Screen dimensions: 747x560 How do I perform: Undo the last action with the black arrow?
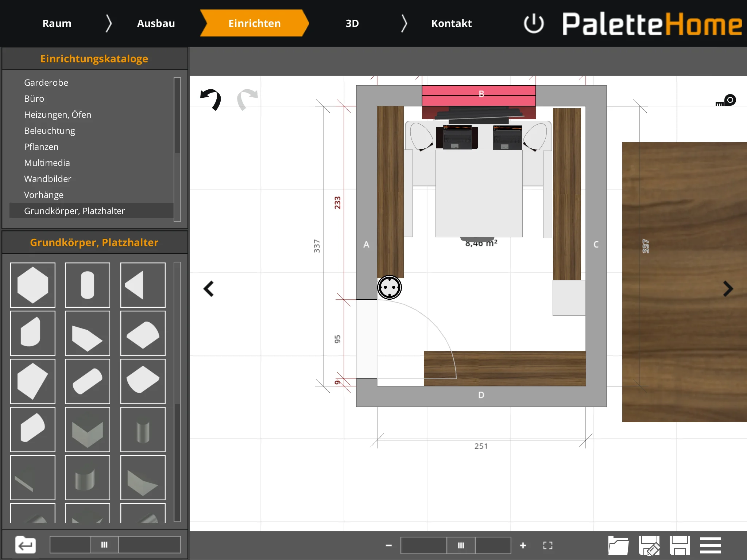pos(211,99)
